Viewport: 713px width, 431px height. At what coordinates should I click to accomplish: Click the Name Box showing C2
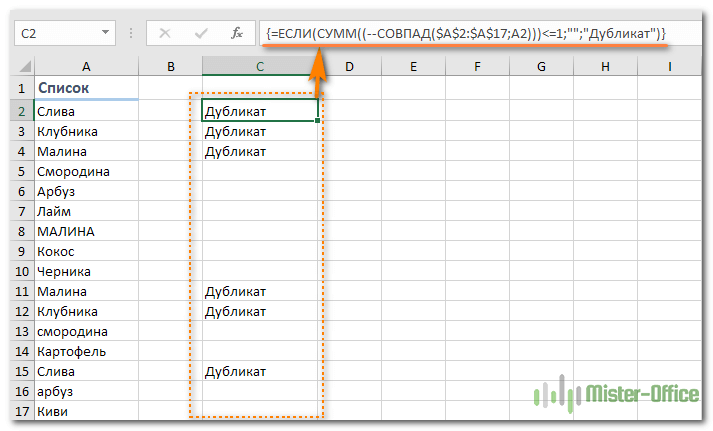pyautogui.click(x=65, y=33)
